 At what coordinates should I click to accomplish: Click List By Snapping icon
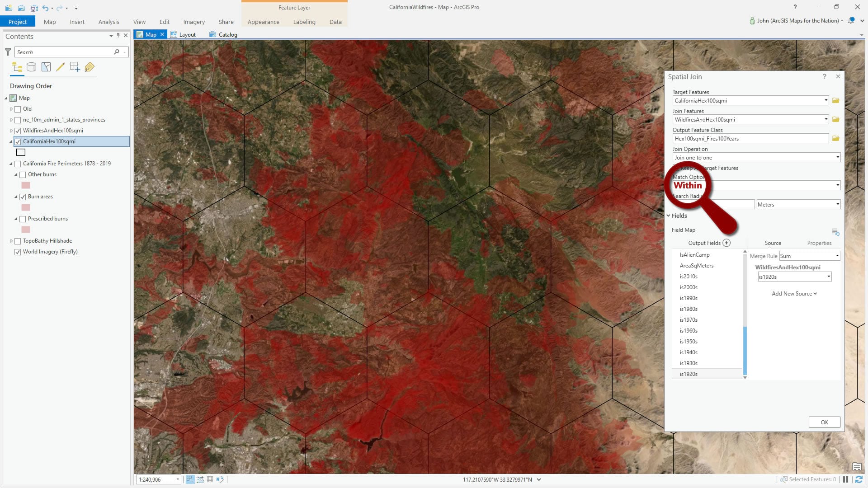pos(75,67)
